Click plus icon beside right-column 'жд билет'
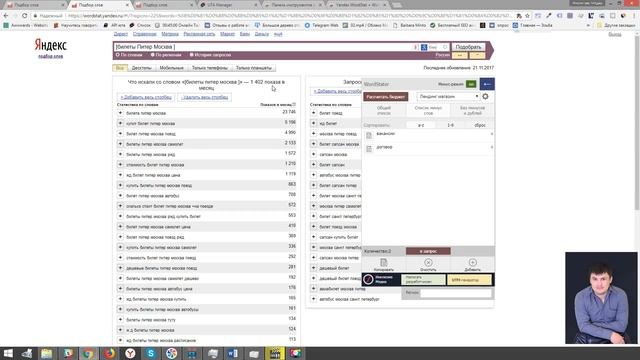This screenshot has height=360, width=640. (x=313, y=123)
